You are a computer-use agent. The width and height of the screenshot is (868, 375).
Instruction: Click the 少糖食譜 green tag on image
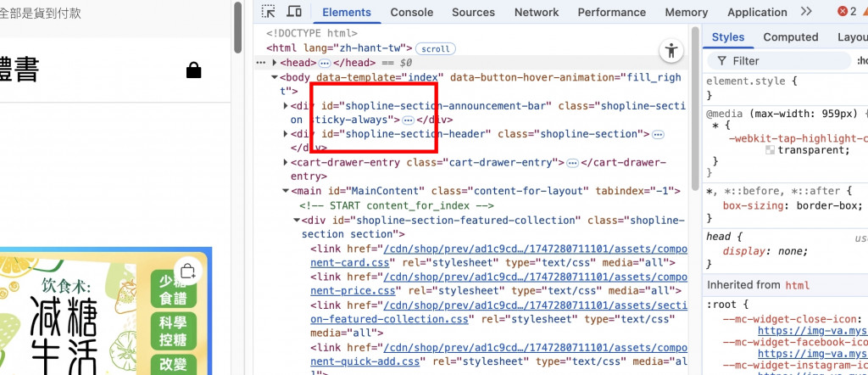(174, 288)
